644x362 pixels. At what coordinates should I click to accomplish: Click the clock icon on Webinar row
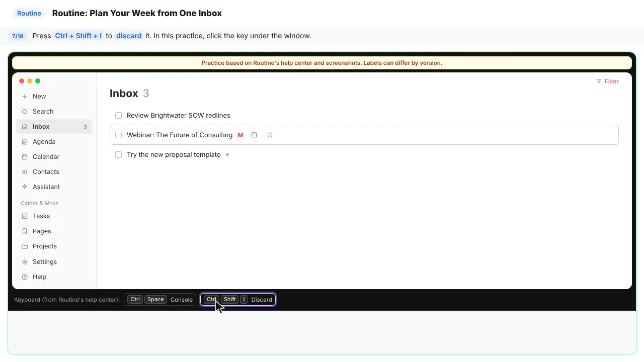[270, 135]
